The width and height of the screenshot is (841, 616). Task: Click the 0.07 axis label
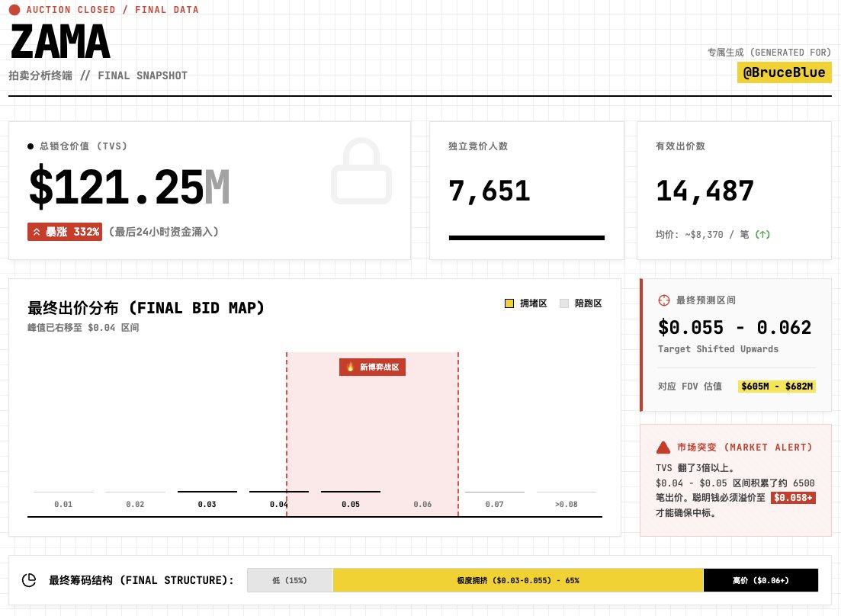(x=495, y=504)
